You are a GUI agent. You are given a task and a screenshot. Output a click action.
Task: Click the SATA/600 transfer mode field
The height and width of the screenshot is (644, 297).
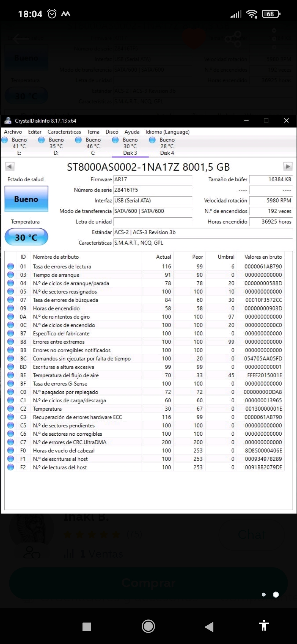(153, 211)
